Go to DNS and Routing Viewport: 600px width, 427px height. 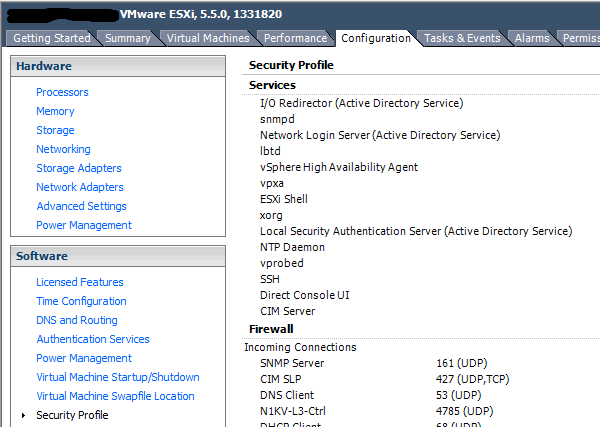(x=77, y=320)
